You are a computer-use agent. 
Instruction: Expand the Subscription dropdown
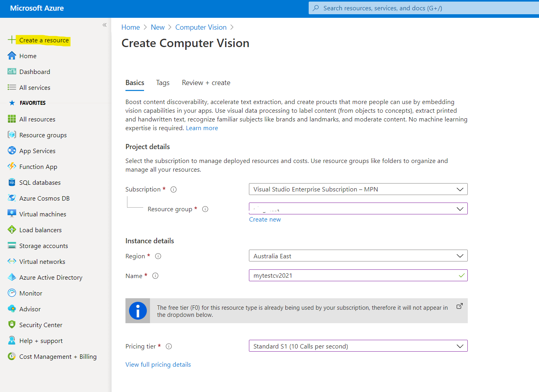click(x=358, y=189)
